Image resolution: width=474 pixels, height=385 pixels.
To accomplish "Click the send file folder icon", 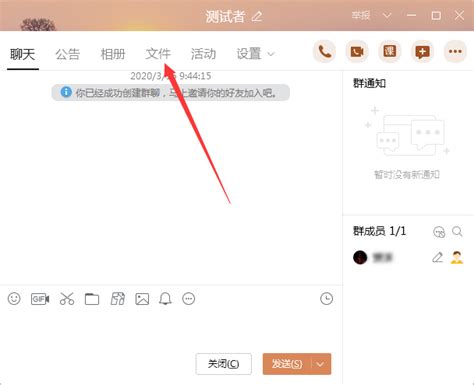I will click(x=92, y=299).
